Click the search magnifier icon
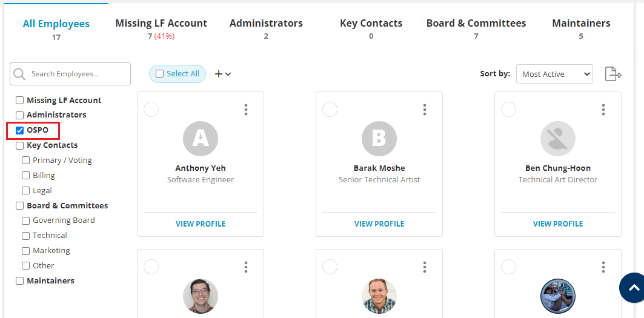 (x=20, y=74)
